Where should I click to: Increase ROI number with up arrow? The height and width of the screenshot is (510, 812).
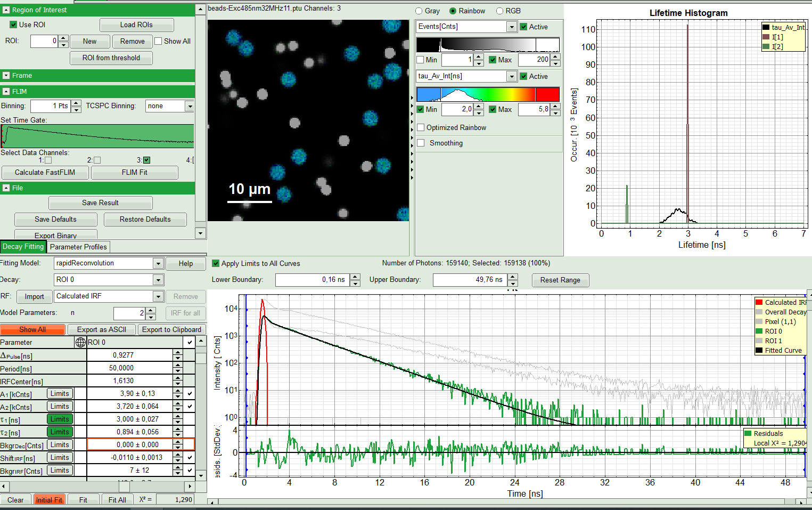63,38
